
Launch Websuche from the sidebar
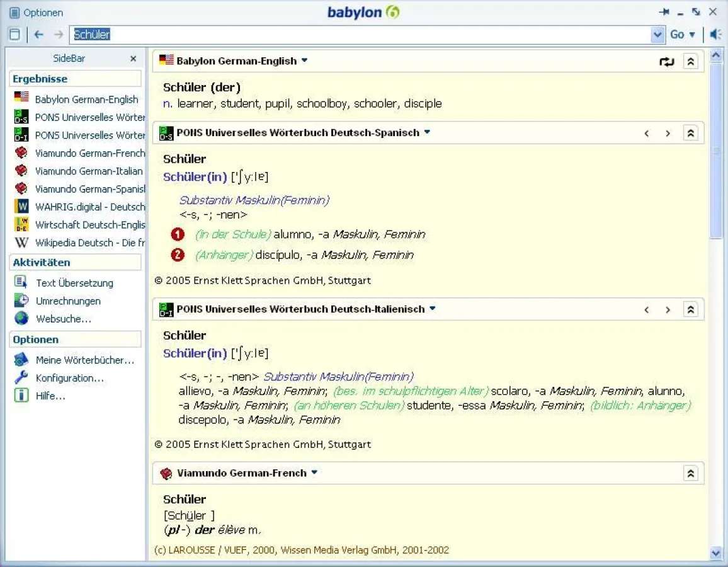[63, 319]
